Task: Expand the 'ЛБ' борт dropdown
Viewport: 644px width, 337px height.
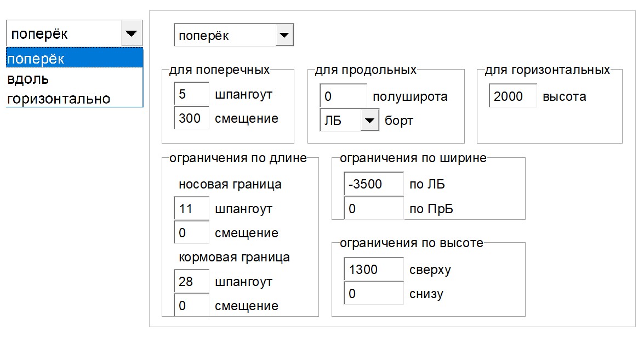Action: 369,120
